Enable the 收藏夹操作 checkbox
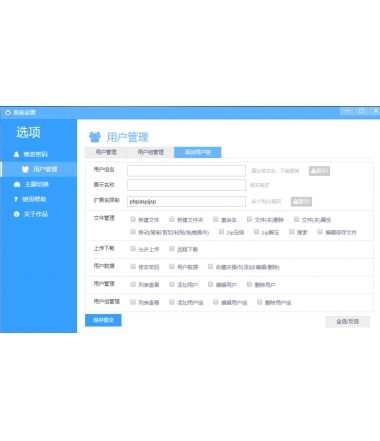This screenshot has height=441, width=380. (210, 266)
